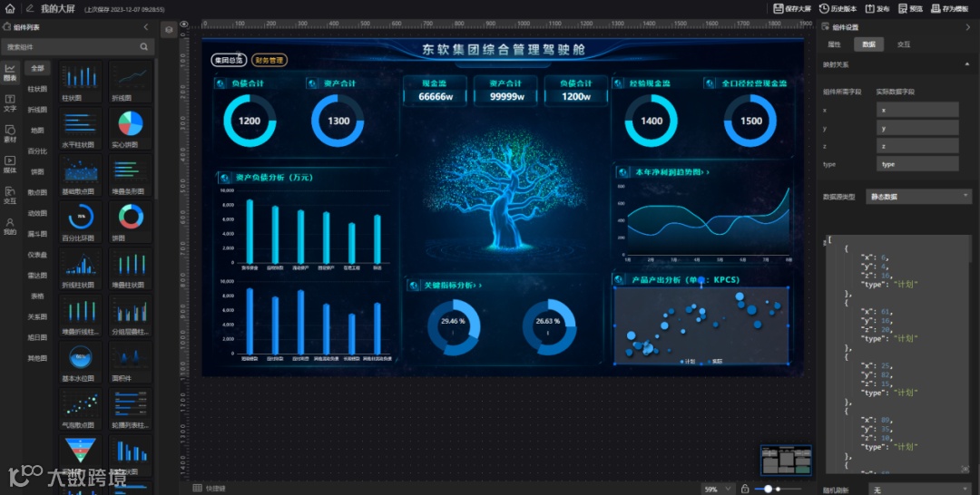Collapse the 组件列表 panel arrow
Screen dimensions: 980x495
[x=145, y=27]
